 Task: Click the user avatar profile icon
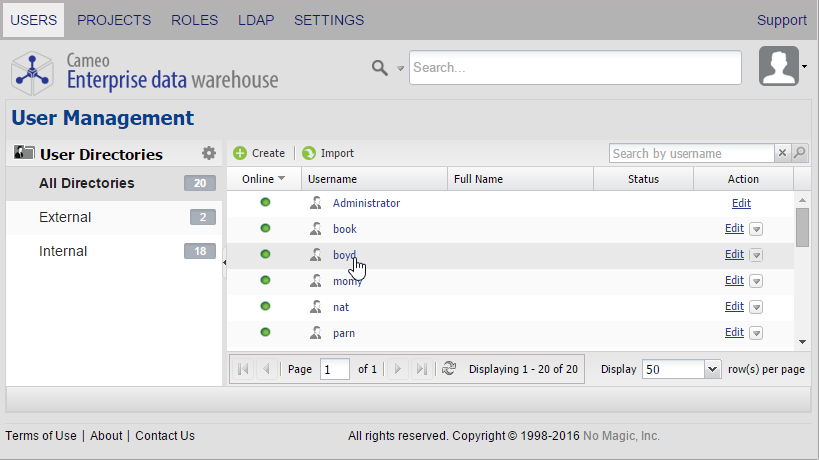pos(779,67)
